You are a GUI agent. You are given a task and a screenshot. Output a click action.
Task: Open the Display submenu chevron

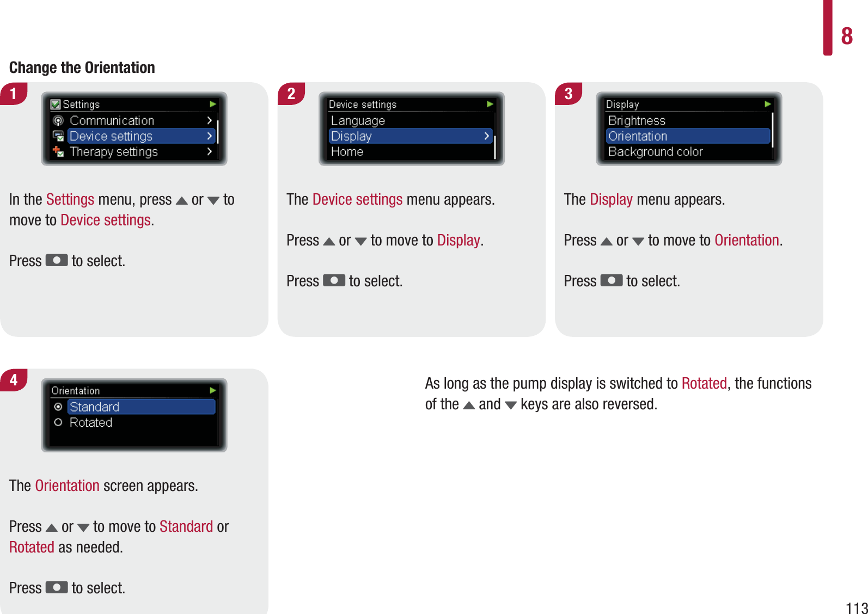[x=487, y=136]
